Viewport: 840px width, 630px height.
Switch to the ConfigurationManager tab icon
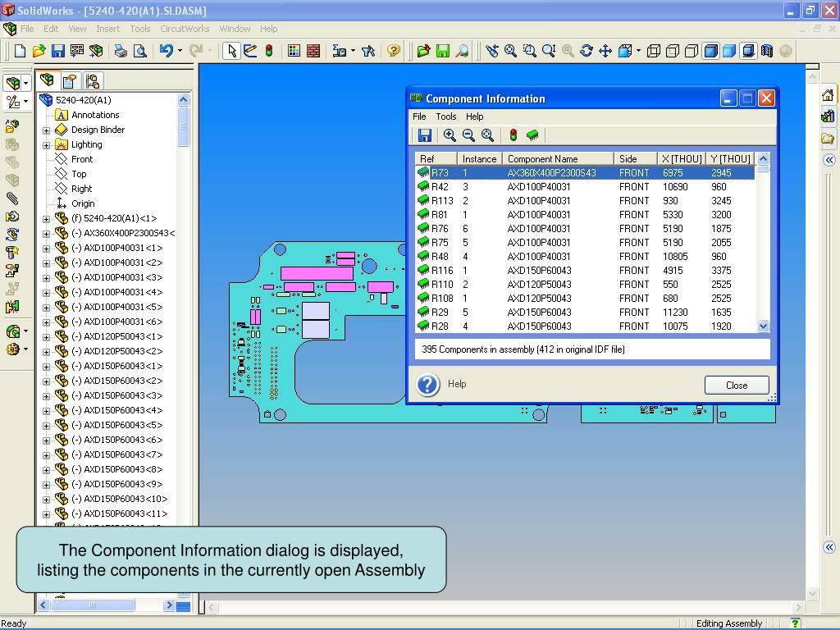(92, 81)
